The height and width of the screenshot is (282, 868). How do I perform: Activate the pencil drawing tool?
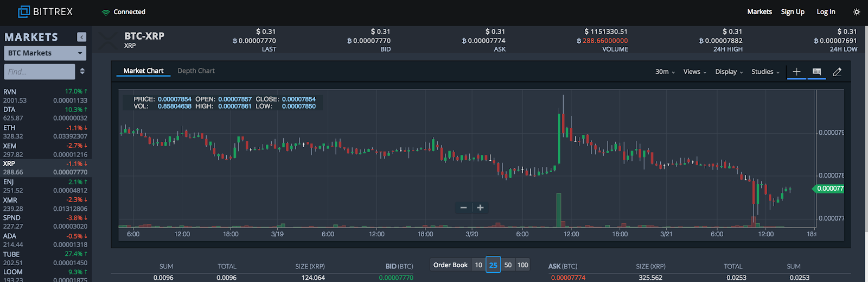pos(837,72)
